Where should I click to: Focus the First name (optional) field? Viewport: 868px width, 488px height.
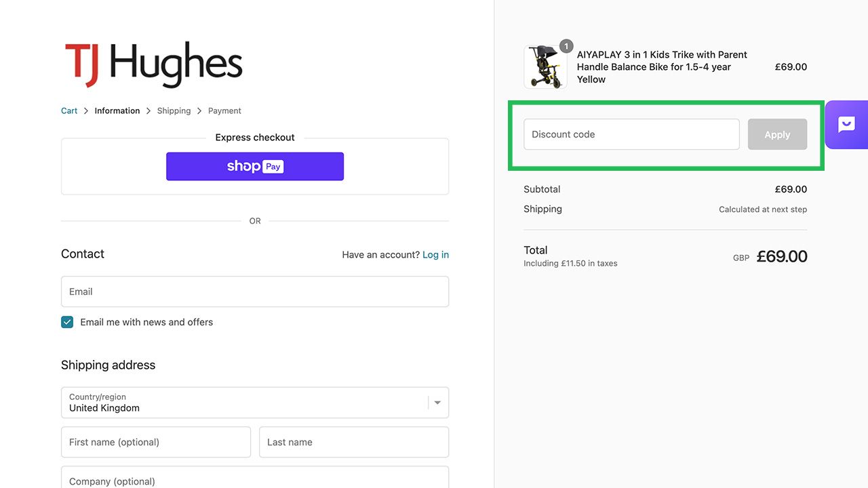tap(156, 442)
